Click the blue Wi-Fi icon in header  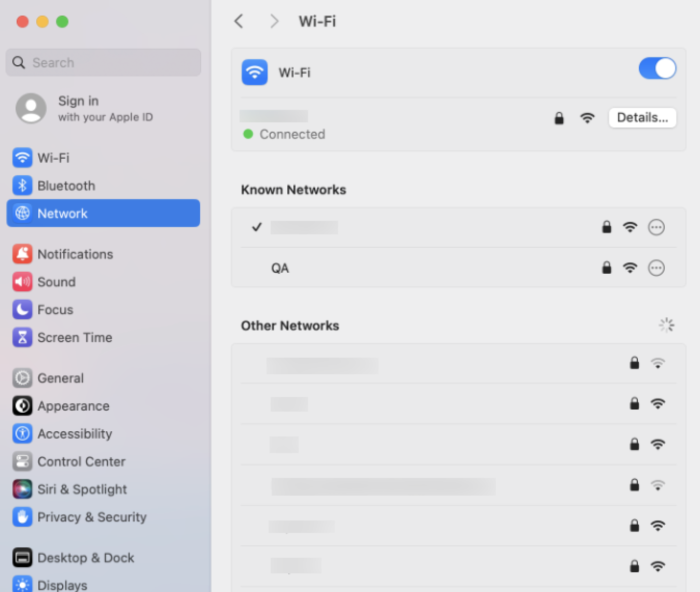click(255, 72)
